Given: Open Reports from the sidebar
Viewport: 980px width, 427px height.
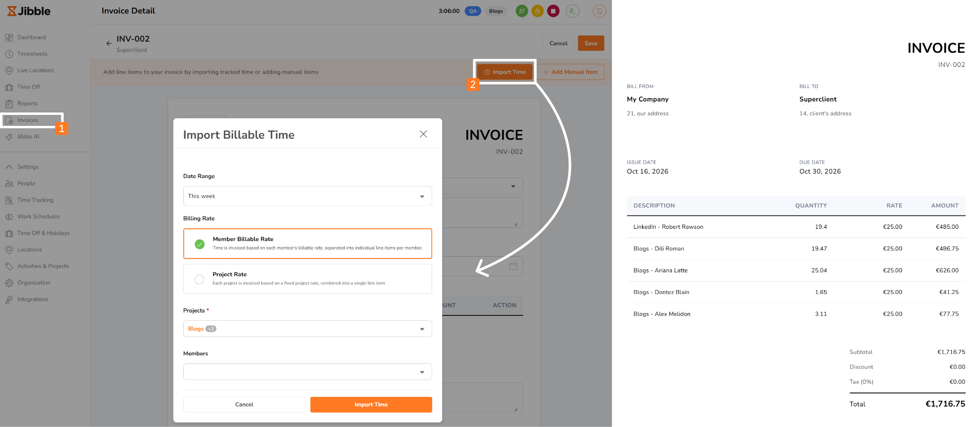Looking at the screenshot, I should click(27, 103).
